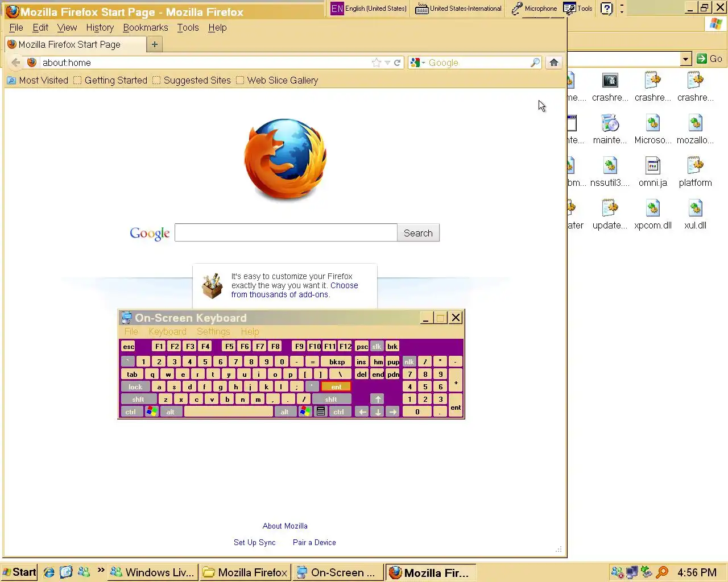Image resolution: width=728 pixels, height=582 pixels.
Task: Open Getting Started bookmark
Action: tap(110, 80)
